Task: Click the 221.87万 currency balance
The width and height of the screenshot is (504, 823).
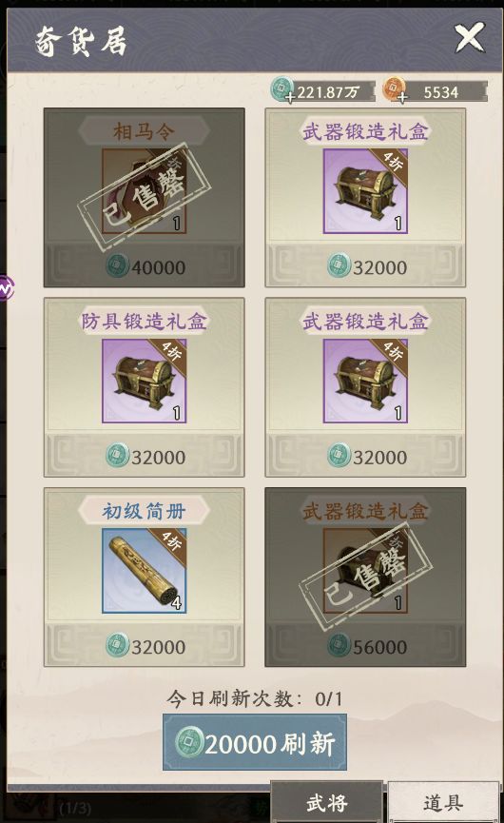Action: point(328,92)
